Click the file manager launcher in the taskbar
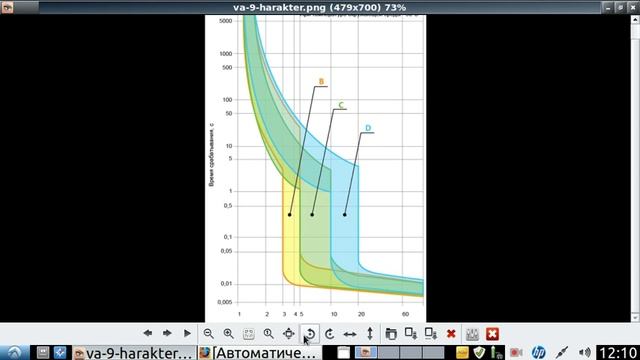640x360 pixels. (42, 352)
